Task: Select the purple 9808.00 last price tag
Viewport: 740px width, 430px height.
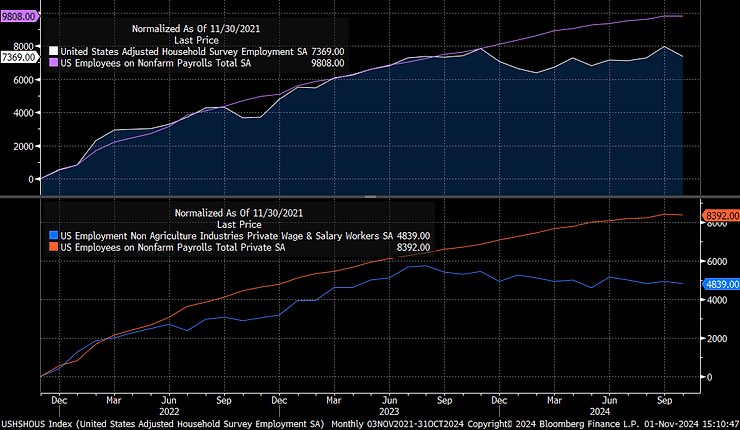Action: click(19, 17)
